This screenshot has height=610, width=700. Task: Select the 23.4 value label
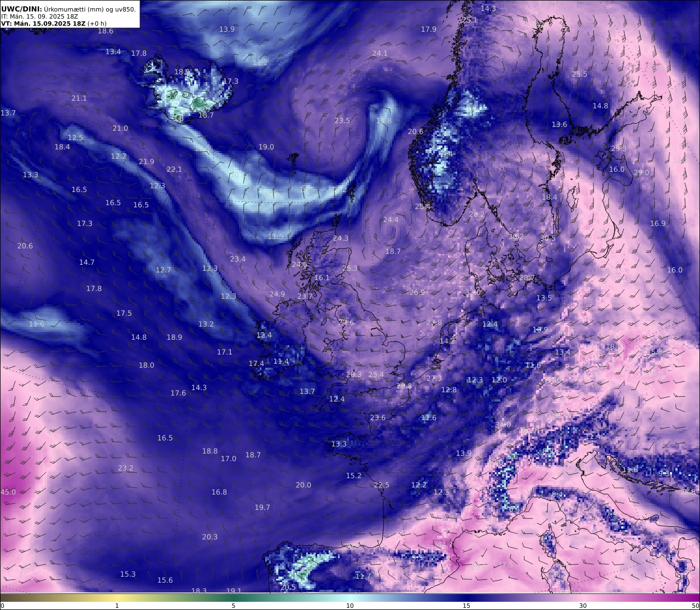pyautogui.click(x=237, y=259)
